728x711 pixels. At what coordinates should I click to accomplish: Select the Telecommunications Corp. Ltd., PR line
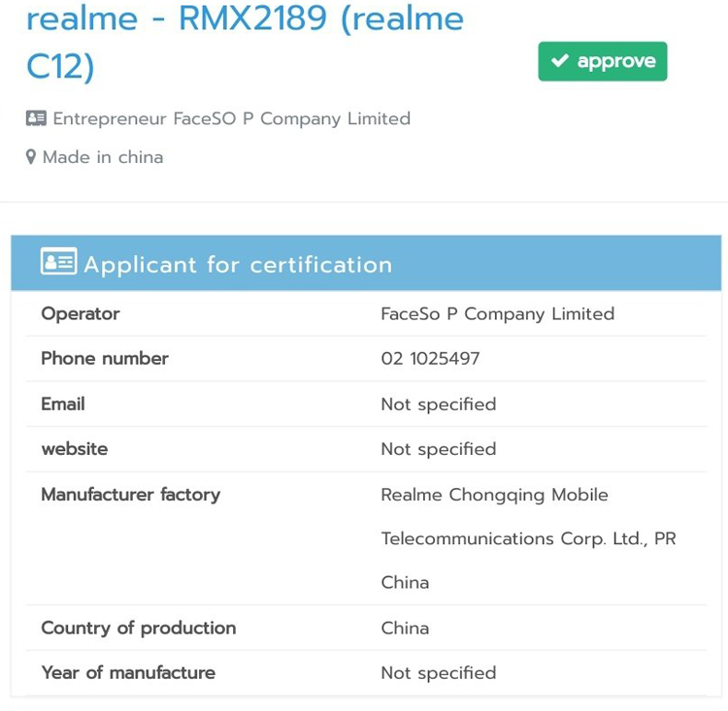(x=528, y=538)
